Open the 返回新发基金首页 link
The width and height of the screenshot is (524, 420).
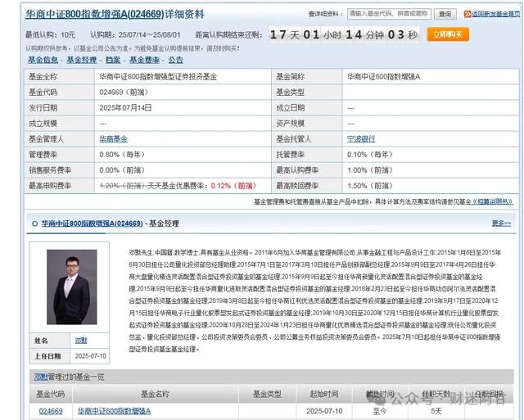click(x=495, y=14)
